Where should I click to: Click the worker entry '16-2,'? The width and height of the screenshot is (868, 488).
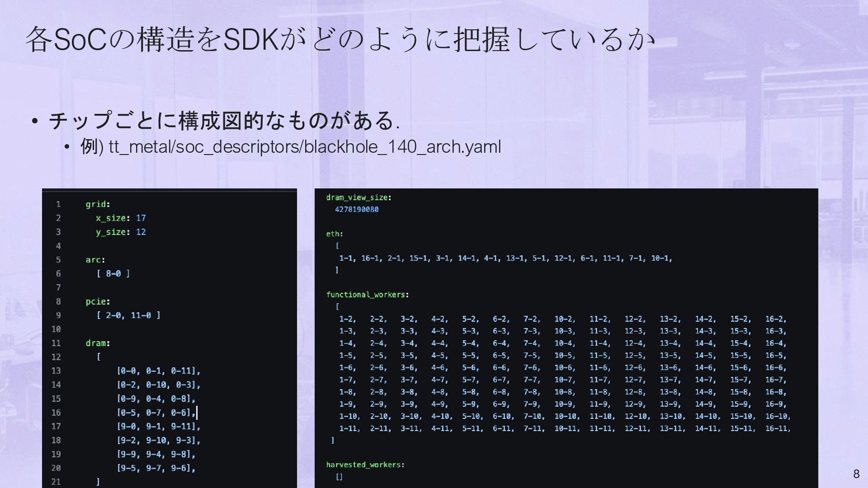tap(776, 319)
